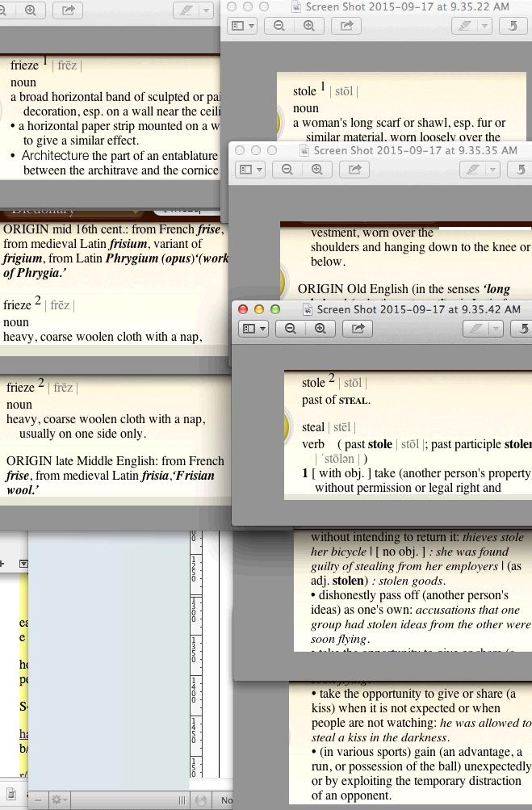
Task: Click the triple-bar handle in the bottom bar
Action: (182, 800)
